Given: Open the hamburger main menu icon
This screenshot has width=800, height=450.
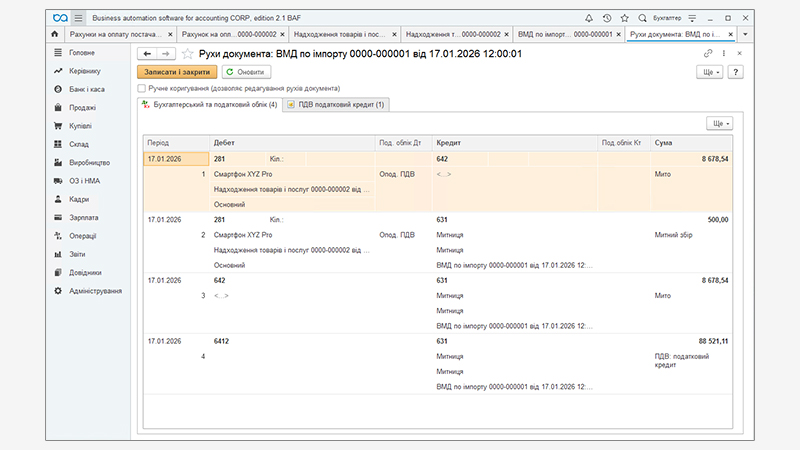Looking at the screenshot, I should click(x=78, y=18).
